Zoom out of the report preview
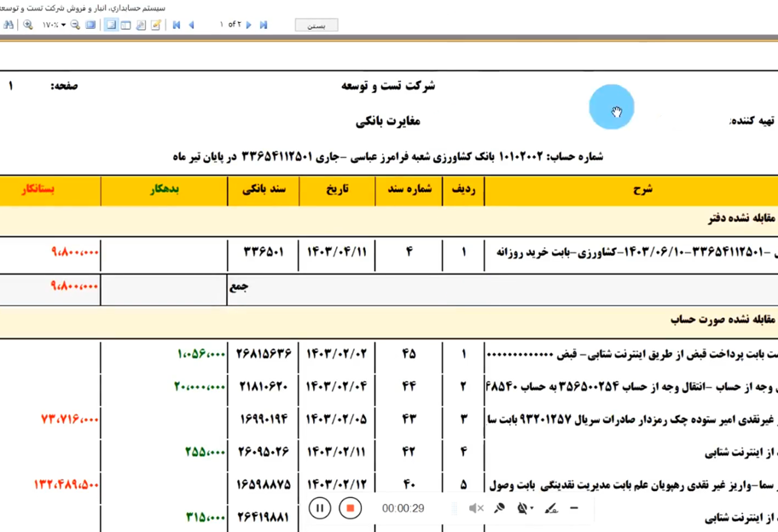This screenshot has height=532, width=778. point(75,25)
